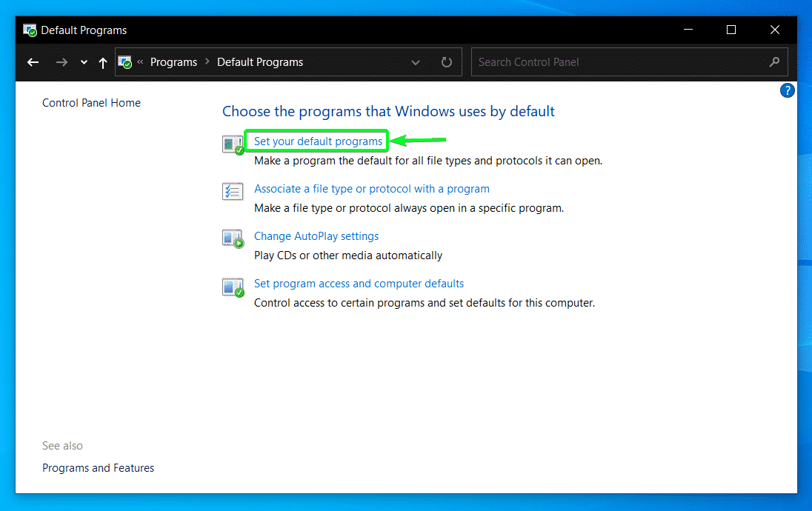Go up one level with the up arrow
Viewport: 812px width, 511px height.
[x=102, y=63]
